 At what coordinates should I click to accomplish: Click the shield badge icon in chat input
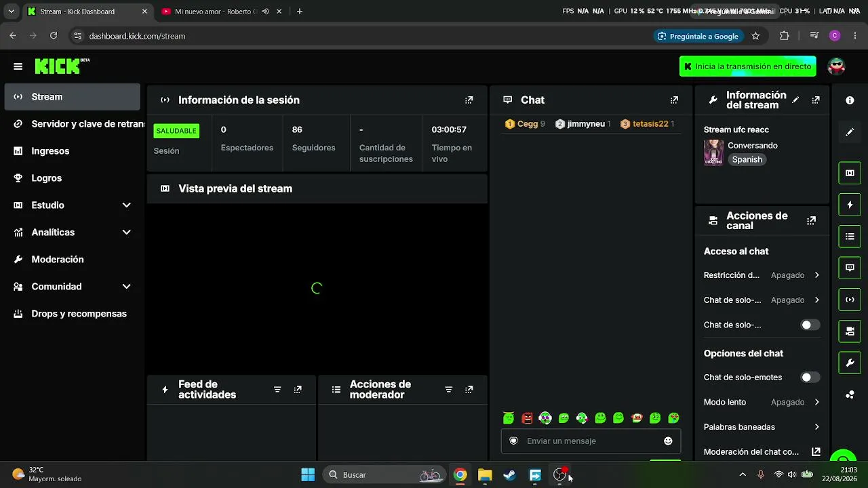click(x=513, y=441)
